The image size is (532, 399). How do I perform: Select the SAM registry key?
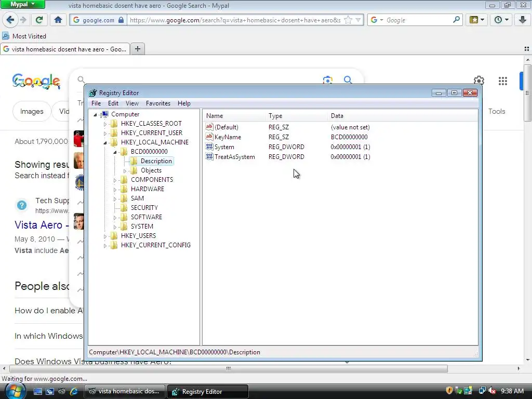(x=137, y=198)
